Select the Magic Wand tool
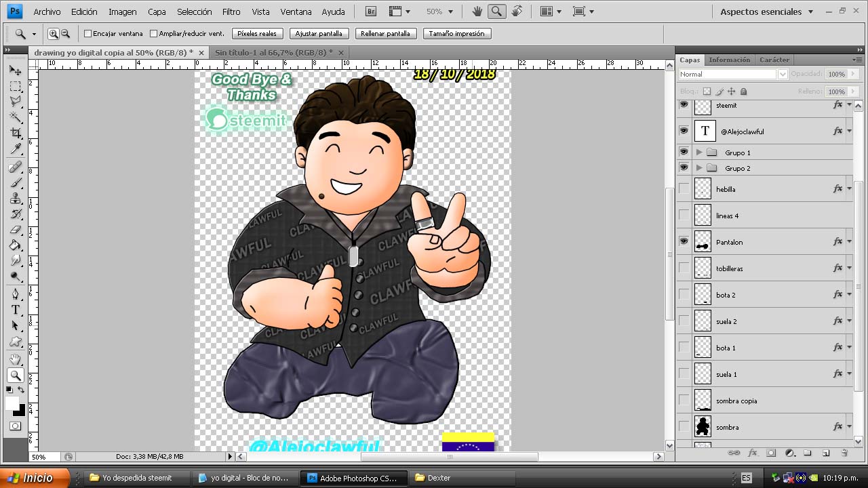 [16, 117]
